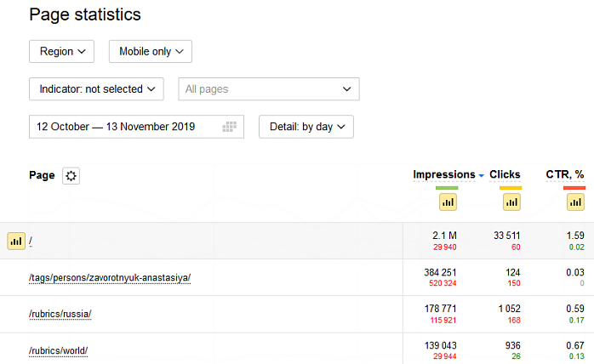Toggle chart icon under Clicks column

click(x=511, y=202)
